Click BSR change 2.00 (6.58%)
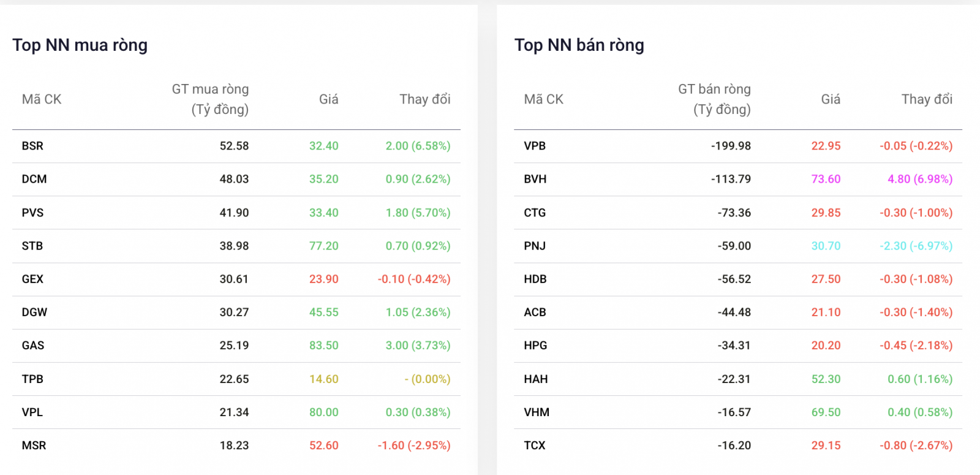This screenshot has height=475, width=980. [418, 146]
